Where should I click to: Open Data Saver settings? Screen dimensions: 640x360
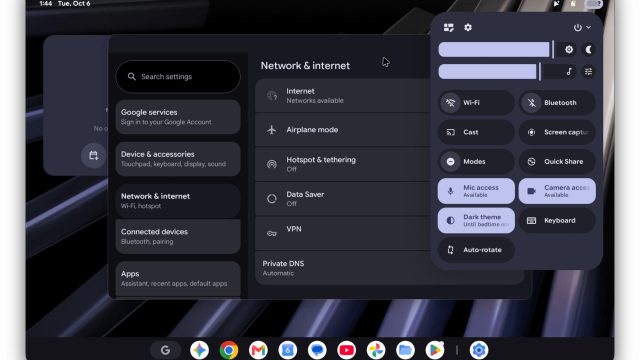point(343,199)
